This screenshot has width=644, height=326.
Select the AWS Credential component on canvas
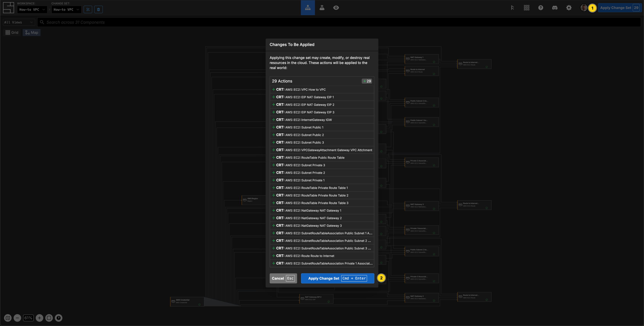pos(187,301)
